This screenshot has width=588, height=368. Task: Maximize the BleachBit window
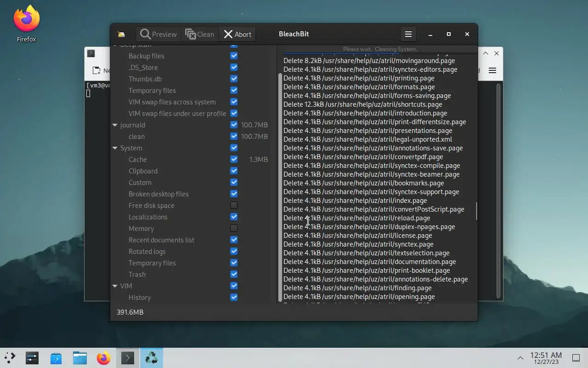(449, 34)
